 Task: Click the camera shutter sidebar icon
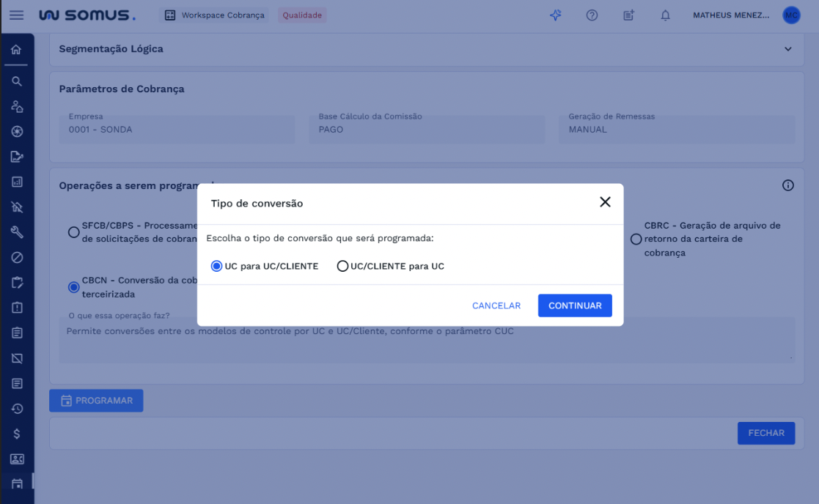coord(17,131)
